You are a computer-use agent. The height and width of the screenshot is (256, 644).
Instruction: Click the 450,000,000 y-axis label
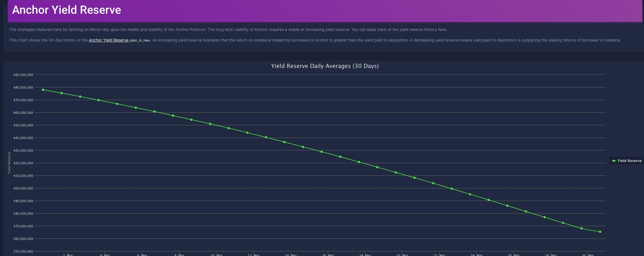coord(23,125)
